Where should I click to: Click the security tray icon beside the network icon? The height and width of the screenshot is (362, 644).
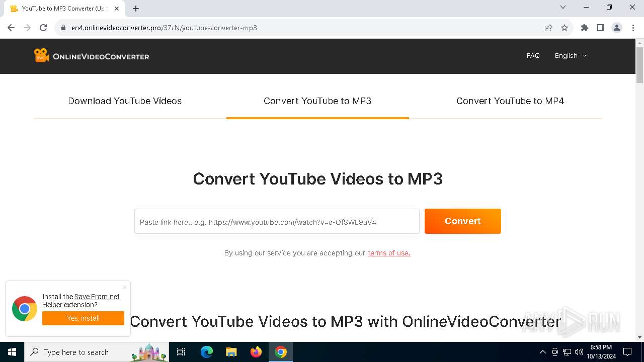click(555, 352)
